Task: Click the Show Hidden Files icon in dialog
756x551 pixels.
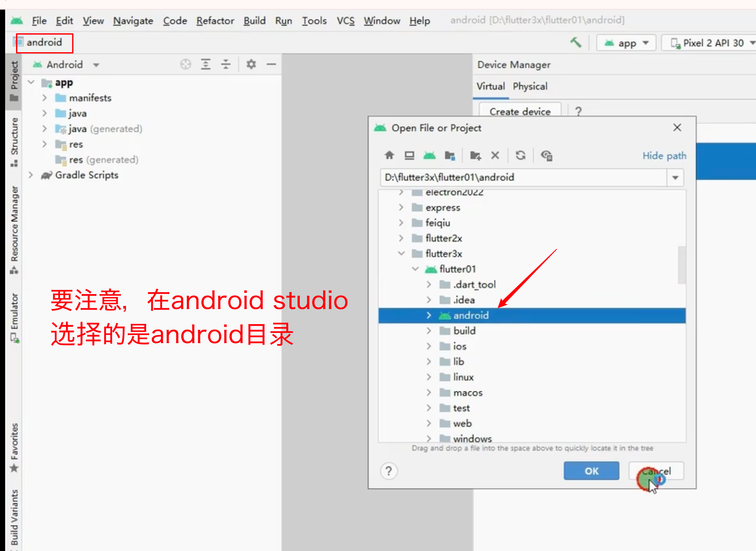Action: click(546, 155)
